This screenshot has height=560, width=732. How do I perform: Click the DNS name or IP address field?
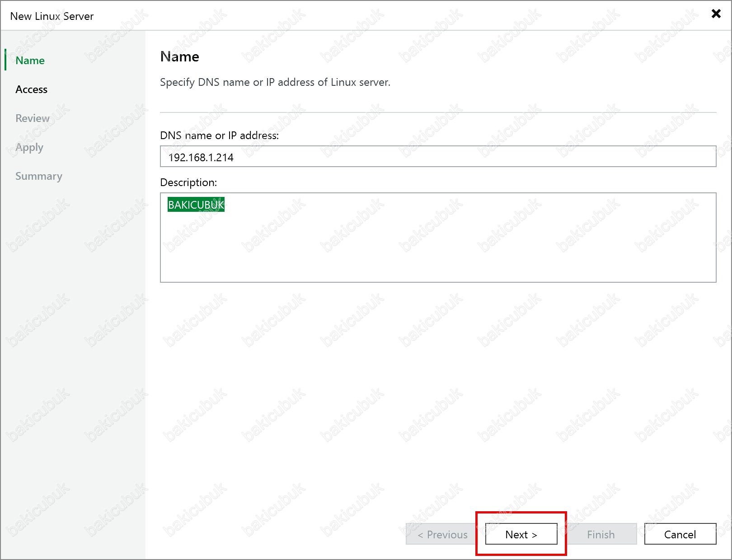(x=437, y=157)
